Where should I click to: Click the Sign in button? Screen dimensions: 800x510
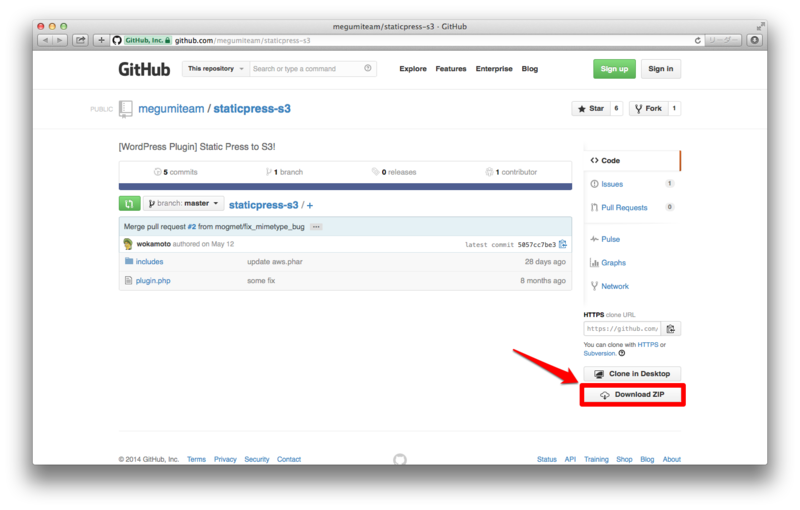[661, 69]
